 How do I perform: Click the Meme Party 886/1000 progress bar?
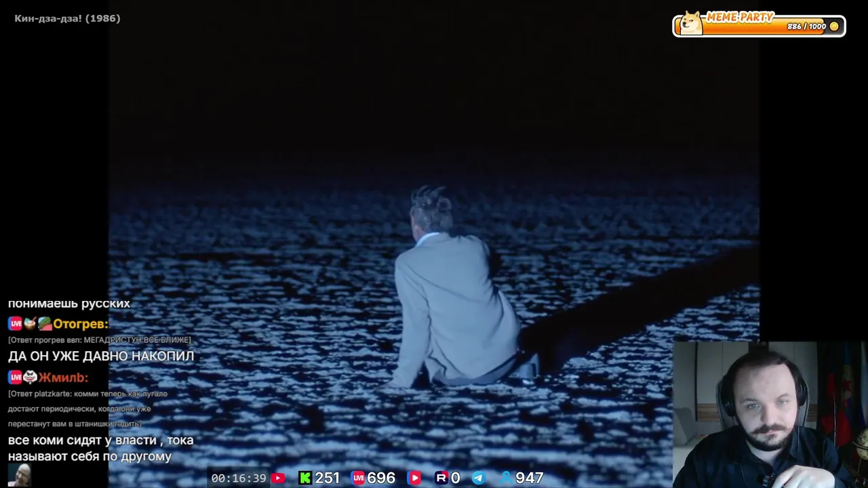pos(759,26)
